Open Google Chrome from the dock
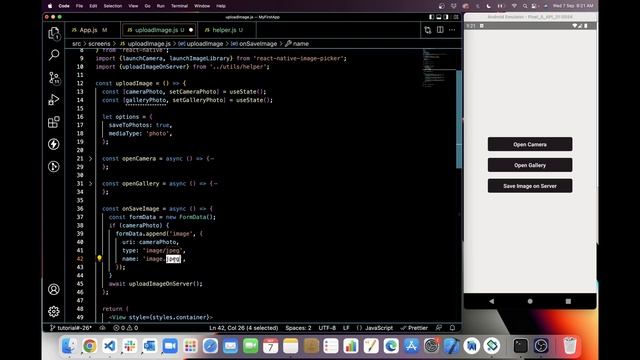Image resolution: width=640 pixels, height=360 pixels. pyautogui.click(x=89, y=346)
